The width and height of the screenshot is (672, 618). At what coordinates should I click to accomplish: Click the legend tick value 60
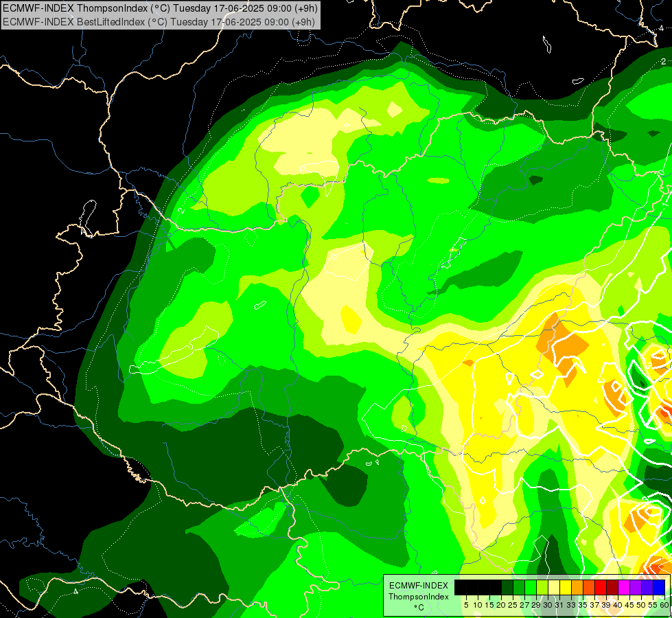[x=664, y=605]
